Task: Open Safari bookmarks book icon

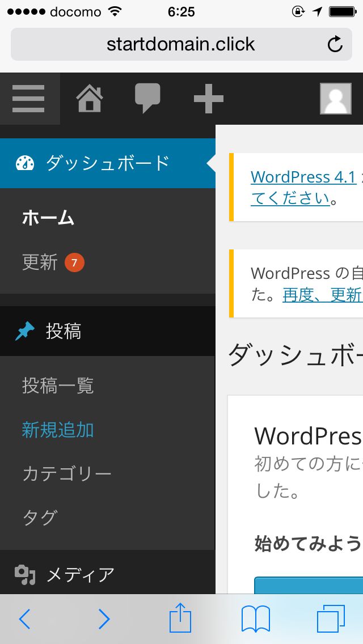Action: [256, 620]
